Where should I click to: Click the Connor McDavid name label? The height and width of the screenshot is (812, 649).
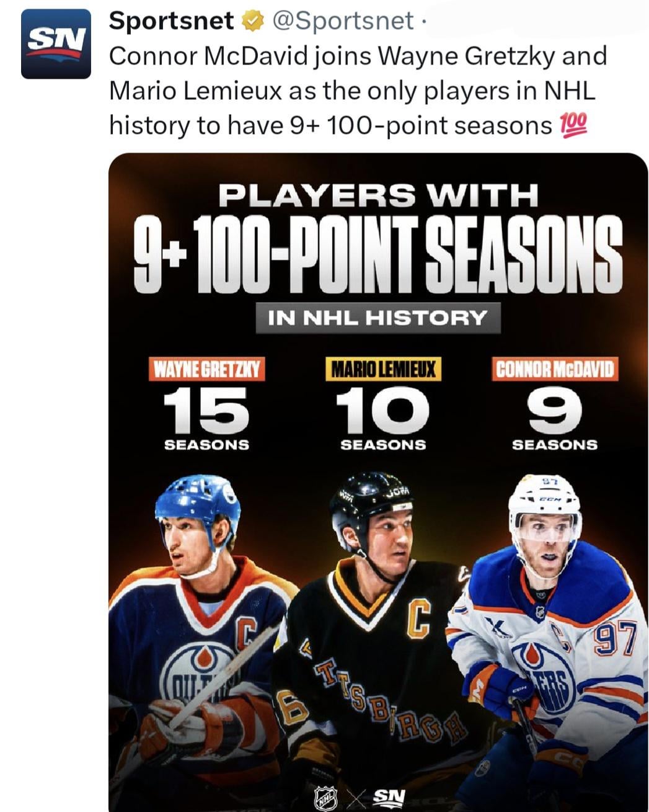tap(555, 370)
